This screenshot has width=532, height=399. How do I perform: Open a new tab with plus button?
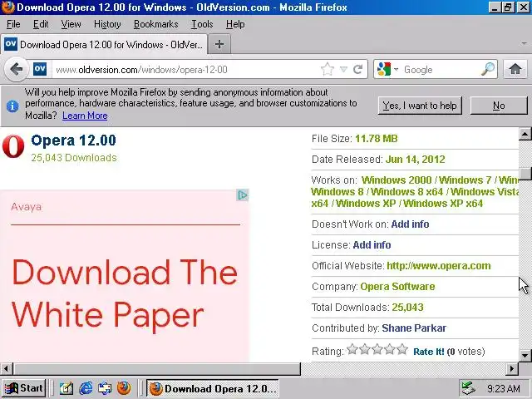click(219, 44)
